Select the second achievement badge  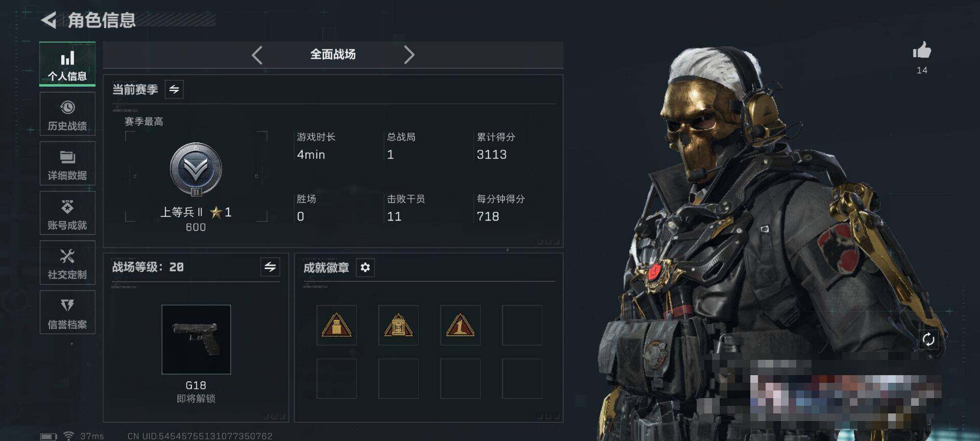[398, 325]
